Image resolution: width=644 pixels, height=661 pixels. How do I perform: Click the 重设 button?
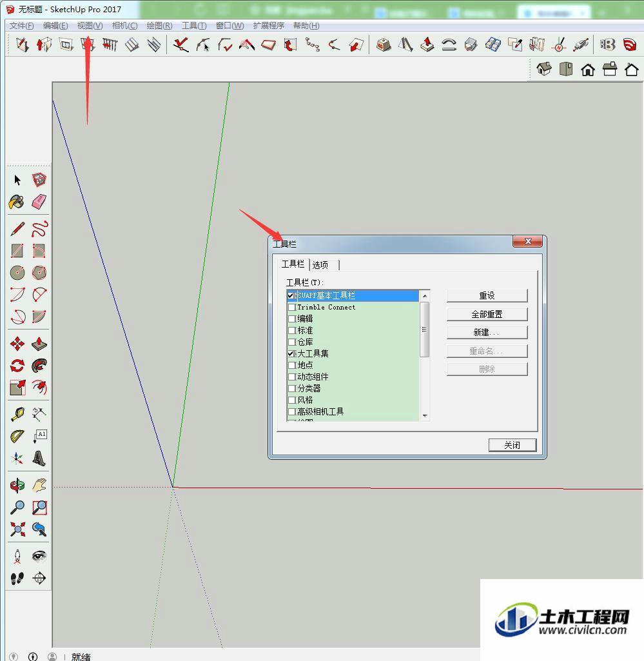pyautogui.click(x=487, y=295)
